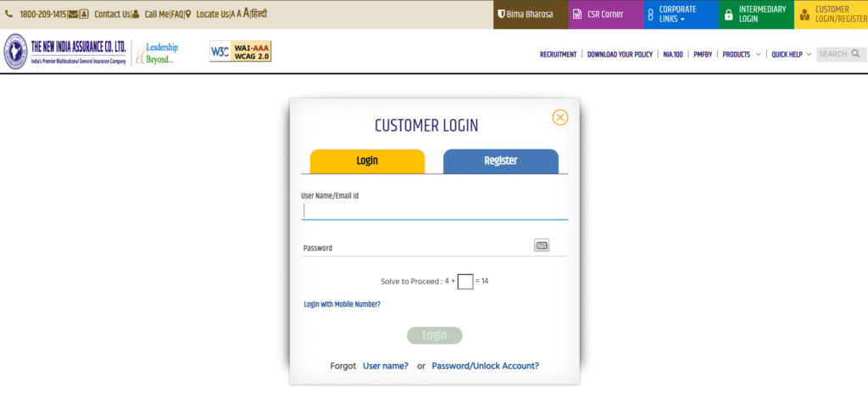Expand the Products menu

click(741, 54)
